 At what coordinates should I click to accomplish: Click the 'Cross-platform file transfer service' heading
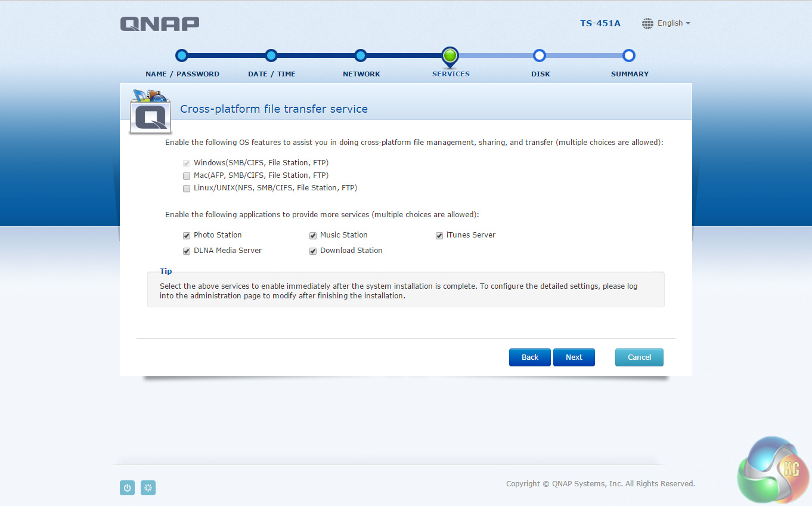pyautogui.click(x=274, y=109)
